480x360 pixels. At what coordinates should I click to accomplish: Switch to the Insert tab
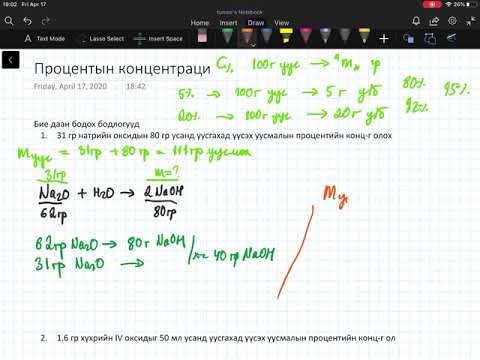point(228,23)
